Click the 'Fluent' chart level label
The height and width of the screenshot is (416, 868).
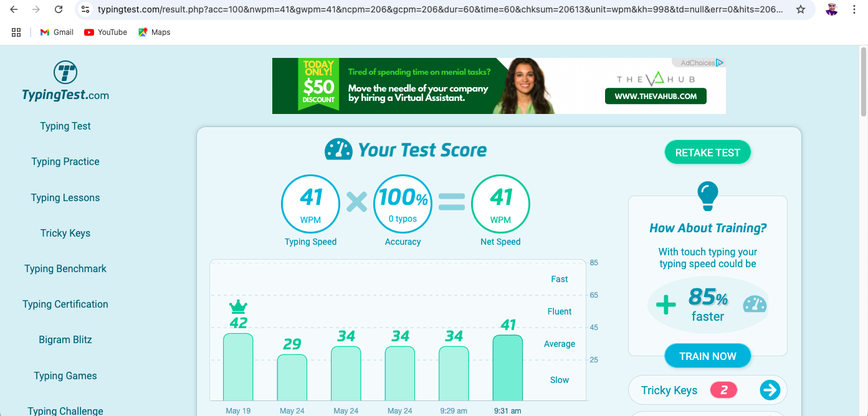[560, 311]
